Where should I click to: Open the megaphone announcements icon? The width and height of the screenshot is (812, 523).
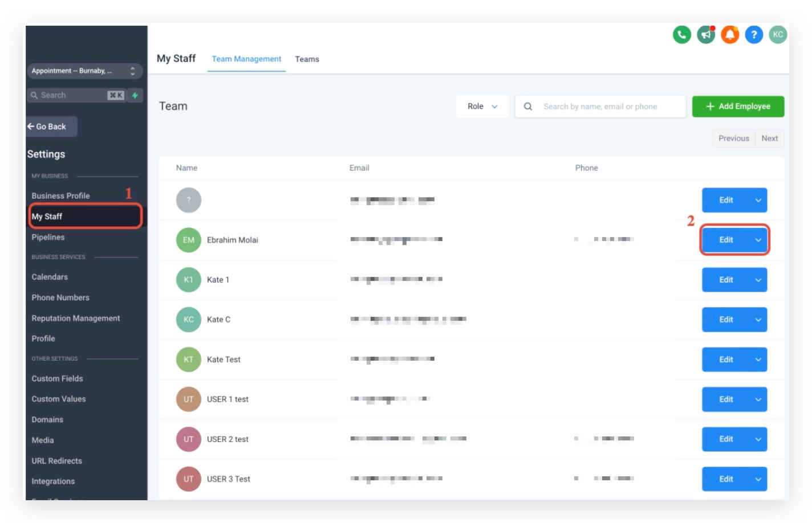pos(706,35)
